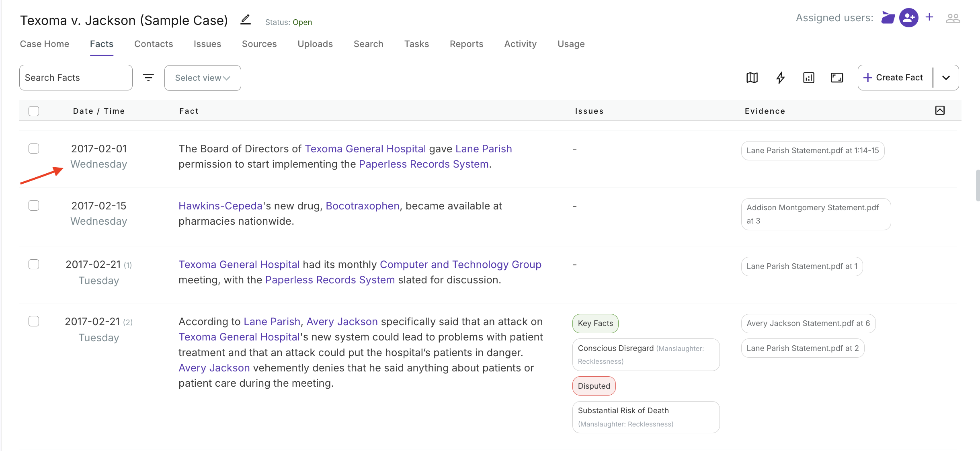980x451 pixels.
Task: Click the Substantial Risk of Death issue tag
Action: [646, 417]
